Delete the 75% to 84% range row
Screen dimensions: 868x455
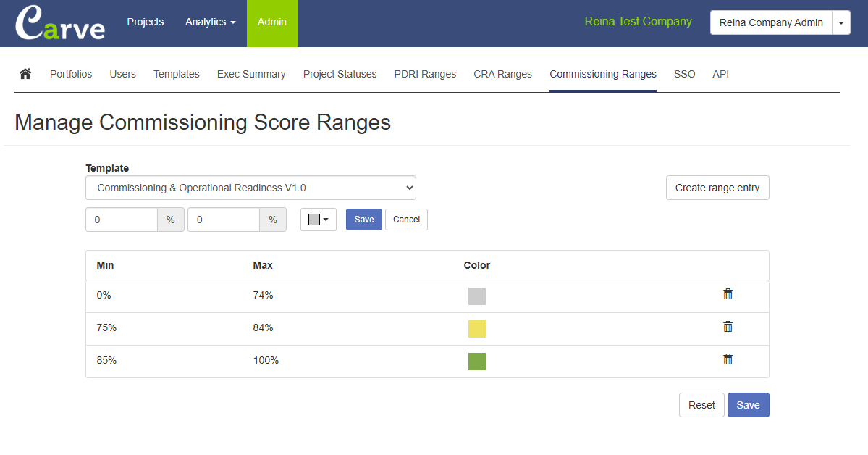pyautogui.click(x=728, y=327)
